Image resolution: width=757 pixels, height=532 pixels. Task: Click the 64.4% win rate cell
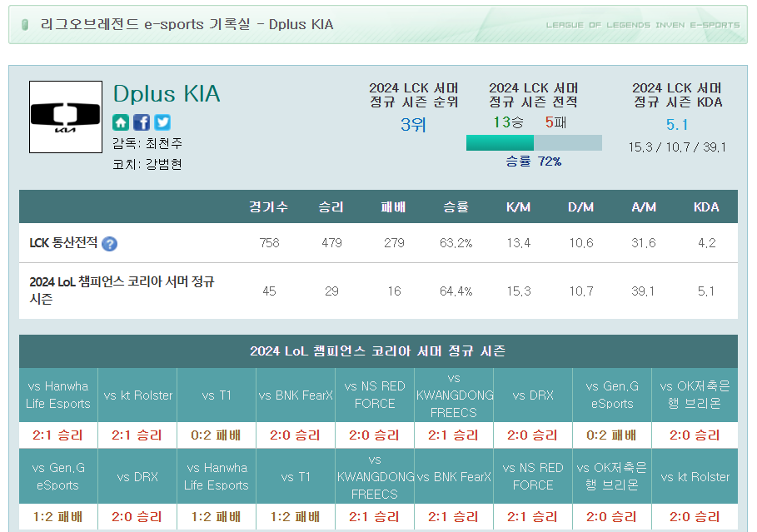tap(456, 291)
